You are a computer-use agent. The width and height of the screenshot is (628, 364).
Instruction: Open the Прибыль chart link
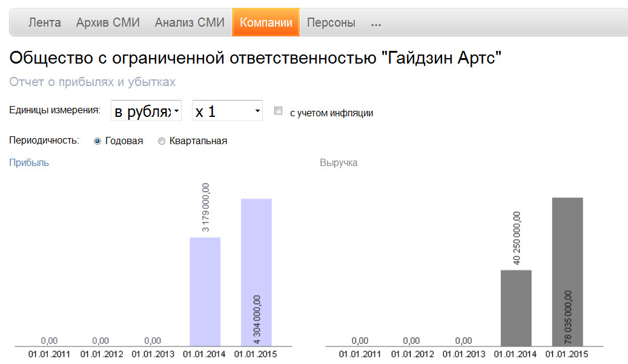(x=29, y=162)
